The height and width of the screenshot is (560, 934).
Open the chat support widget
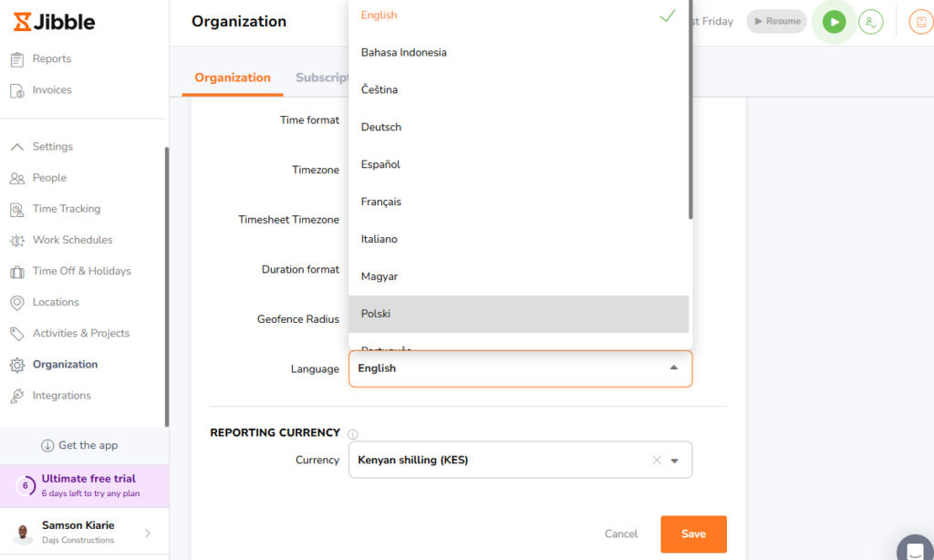pos(916,548)
